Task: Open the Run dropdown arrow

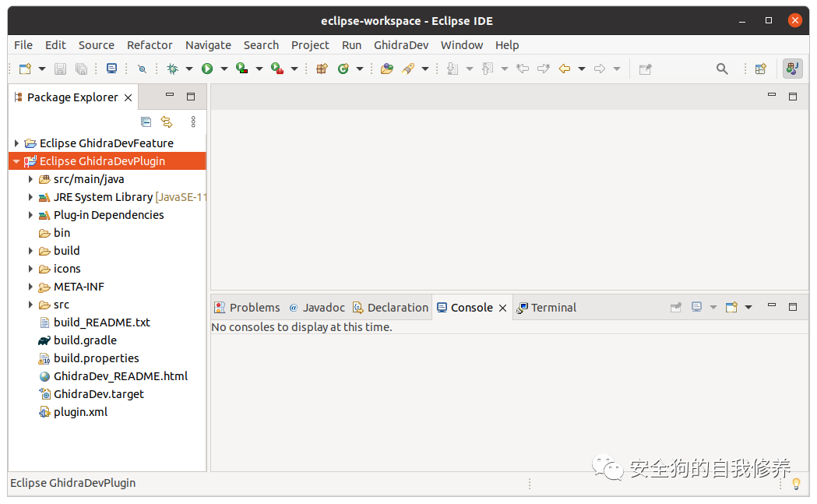Action: (224, 69)
